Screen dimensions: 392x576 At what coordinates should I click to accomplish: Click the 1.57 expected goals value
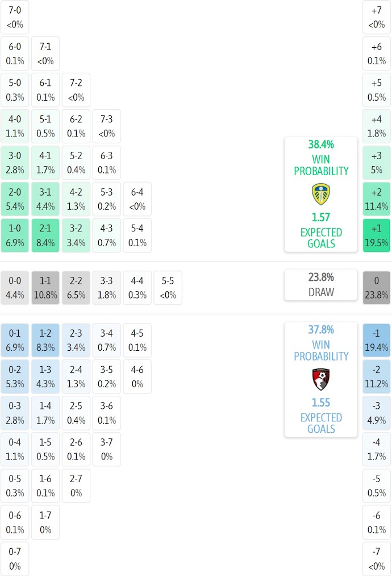[x=321, y=217]
